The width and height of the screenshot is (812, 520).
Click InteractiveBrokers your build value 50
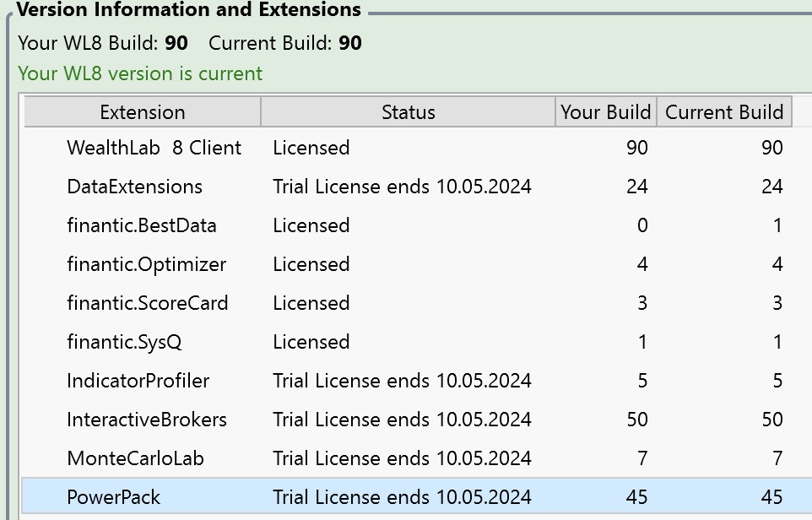tap(636, 420)
